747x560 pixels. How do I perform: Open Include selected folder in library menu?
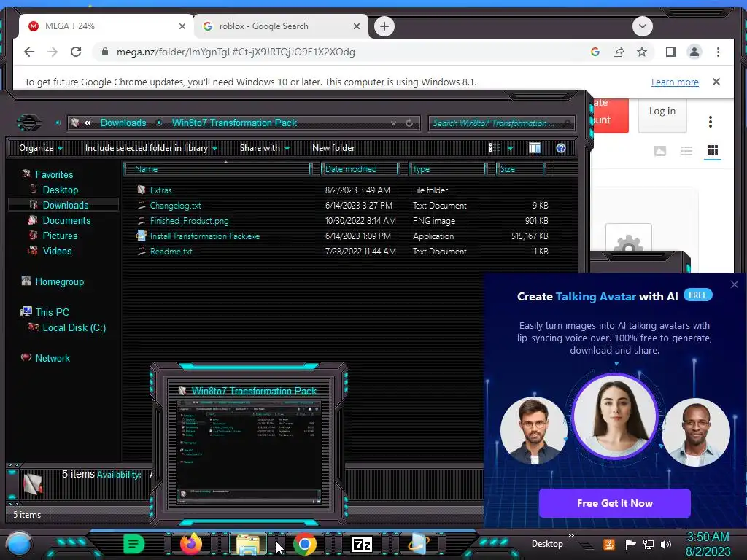point(151,148)
